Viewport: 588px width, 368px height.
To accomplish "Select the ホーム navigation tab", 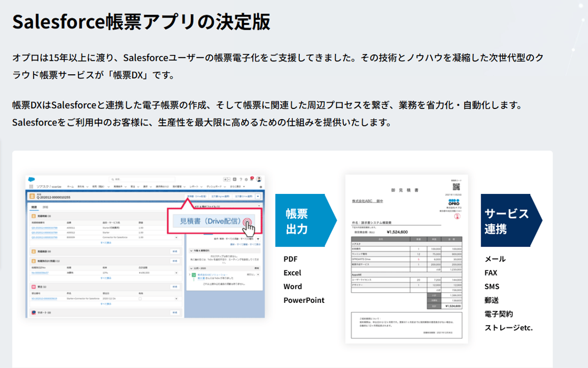I will tap(71, 186).
